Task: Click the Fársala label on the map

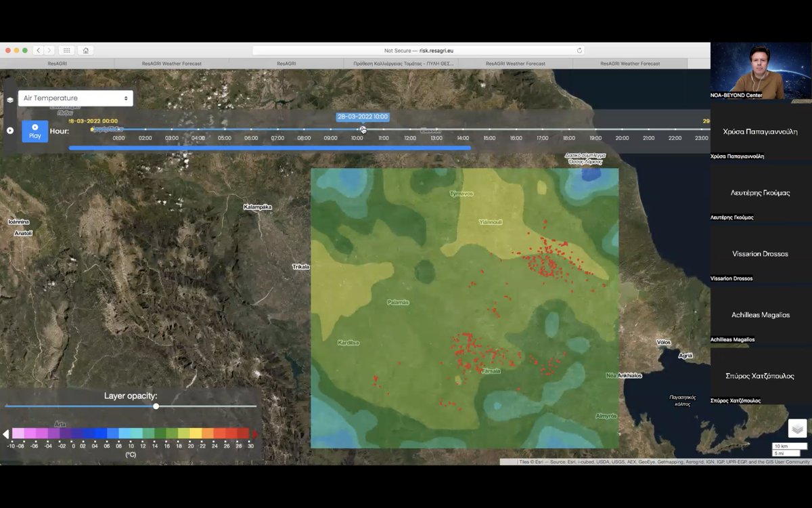Action: coord(491,371)
